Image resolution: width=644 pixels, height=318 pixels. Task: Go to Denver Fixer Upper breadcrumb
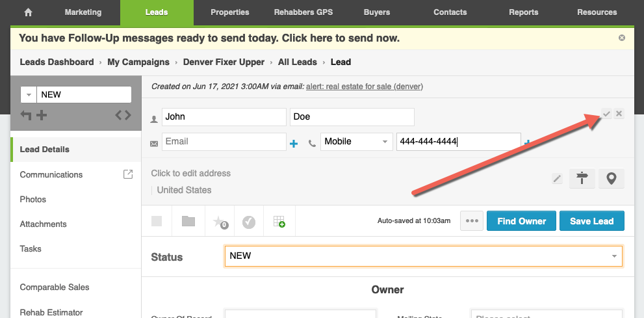[224, 62]
